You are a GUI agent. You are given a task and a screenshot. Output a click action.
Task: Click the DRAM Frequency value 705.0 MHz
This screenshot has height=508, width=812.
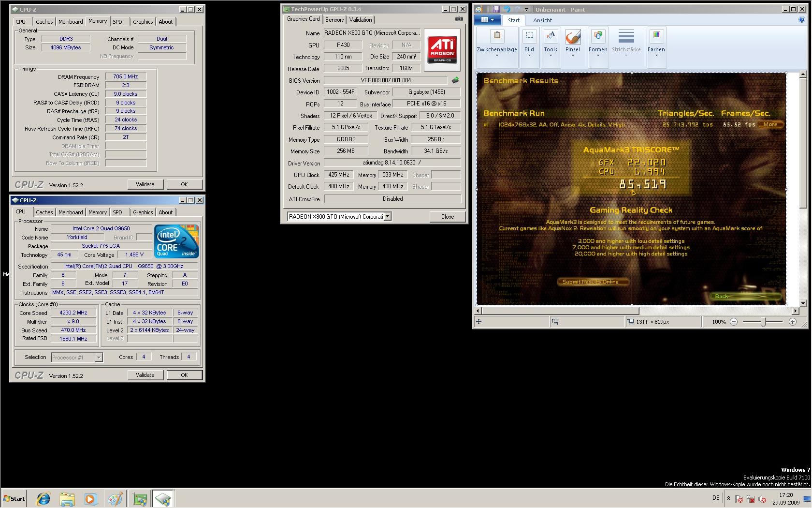[x=126, y=76]
